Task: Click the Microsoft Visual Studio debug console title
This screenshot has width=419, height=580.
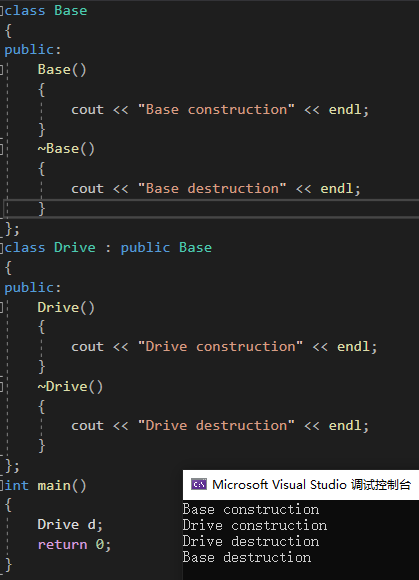Action: pos(311,485)
